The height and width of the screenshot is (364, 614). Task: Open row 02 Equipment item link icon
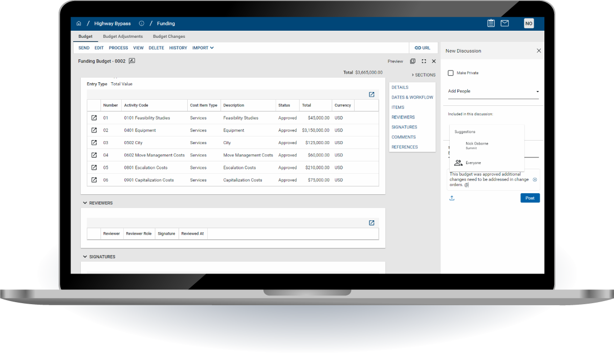tap(94, 130)
